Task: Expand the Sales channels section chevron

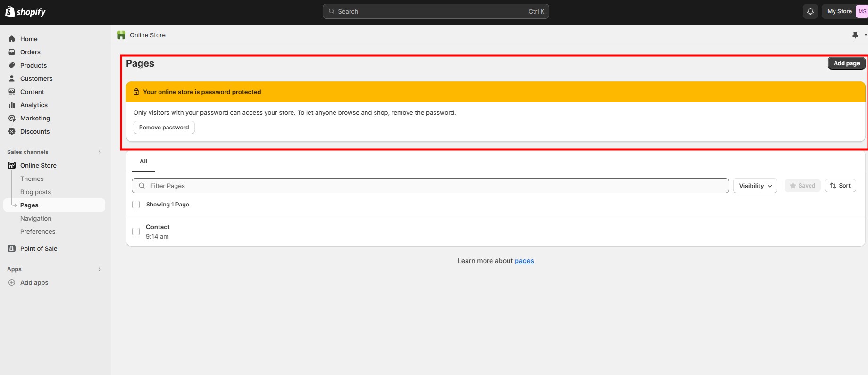Action: tap(100, 152)
